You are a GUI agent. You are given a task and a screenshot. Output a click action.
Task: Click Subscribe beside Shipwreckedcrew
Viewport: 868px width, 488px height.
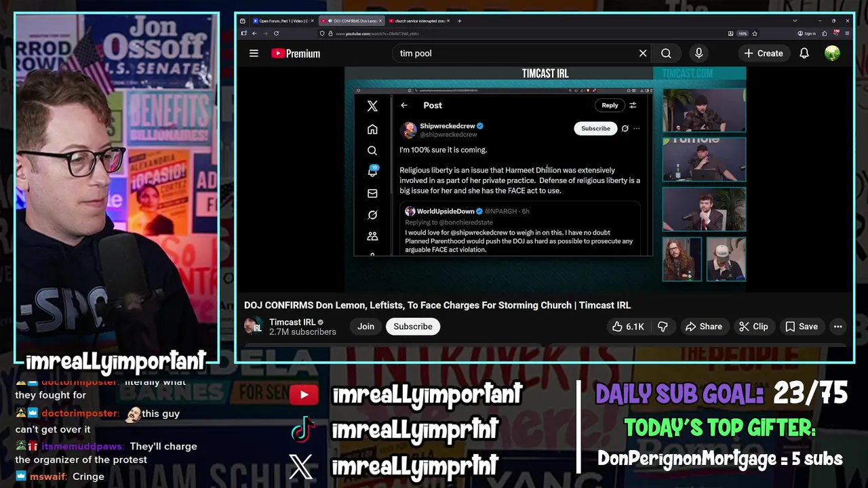coord(595,128)
